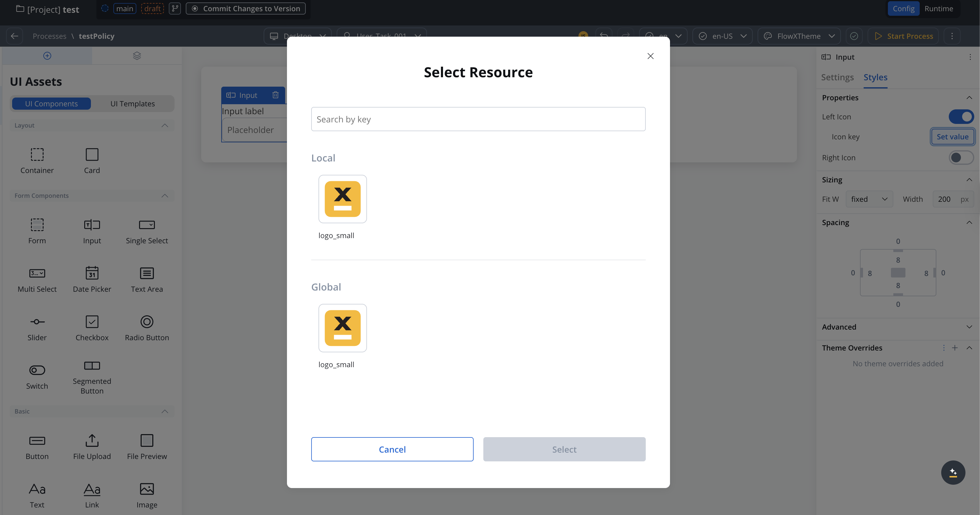
Task: Toggle the Left Icon switch off
Action: click(x=961, y=117)
